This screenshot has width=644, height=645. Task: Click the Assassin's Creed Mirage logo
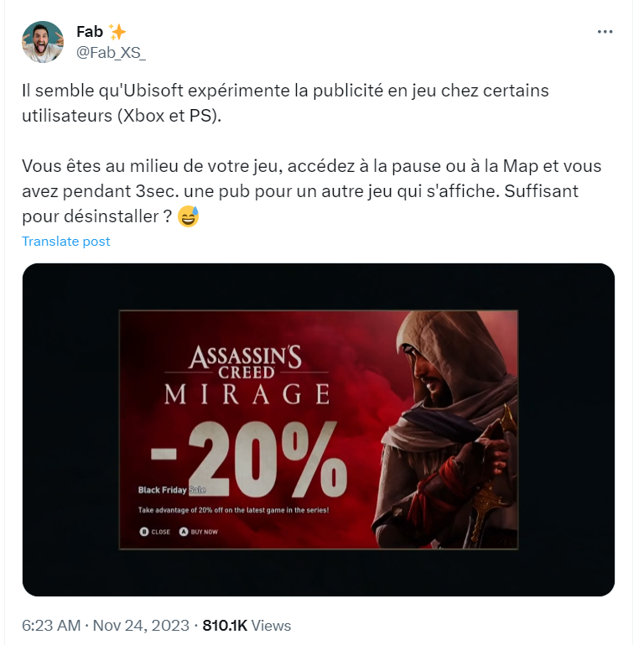click(x=247, y=375)
